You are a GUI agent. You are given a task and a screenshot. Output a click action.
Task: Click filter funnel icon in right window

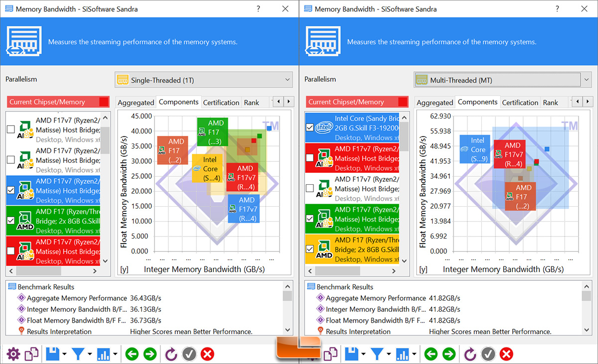click(x=377, y=354)
